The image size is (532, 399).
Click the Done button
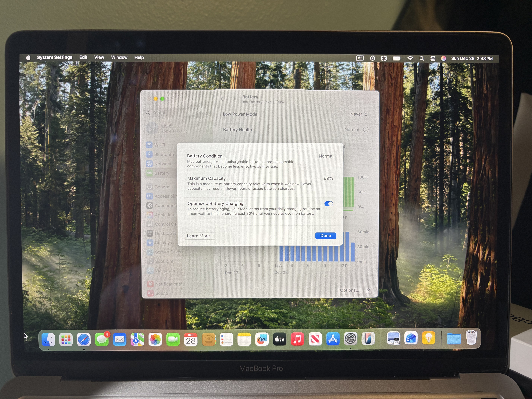click(325, 236)
